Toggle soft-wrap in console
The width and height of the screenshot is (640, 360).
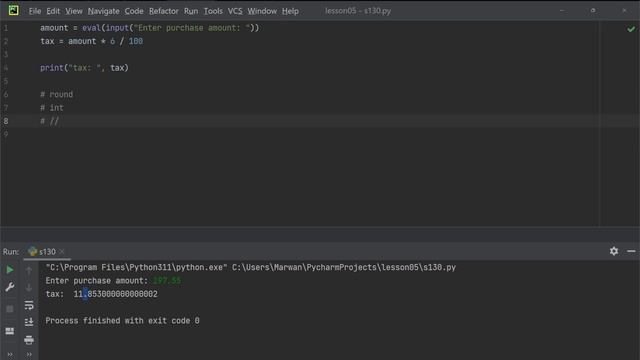29,305
